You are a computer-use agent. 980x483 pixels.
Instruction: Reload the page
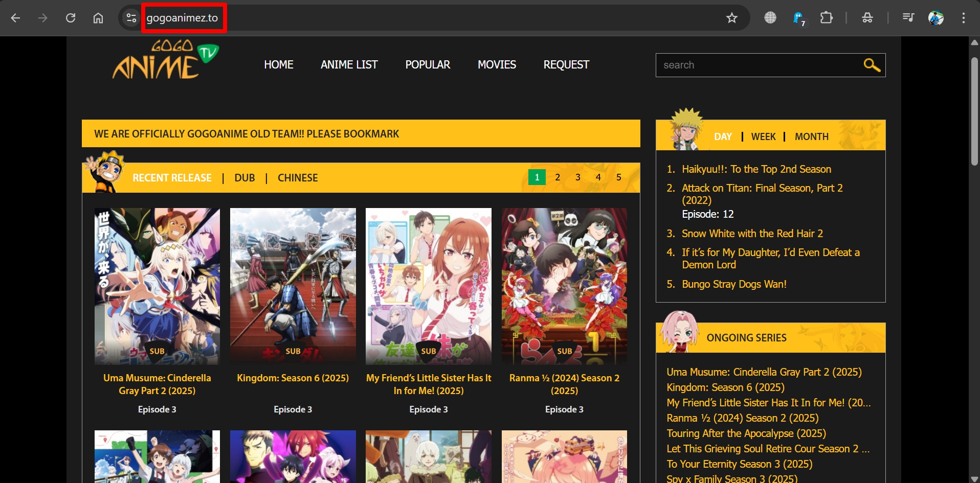tap(71, 17)
